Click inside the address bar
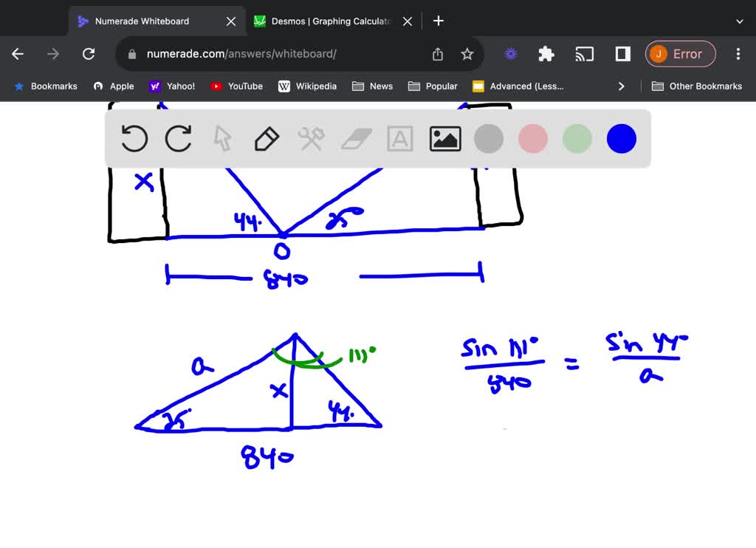The height and width of the screenshot is (548, 756). (x=295, y=53)
